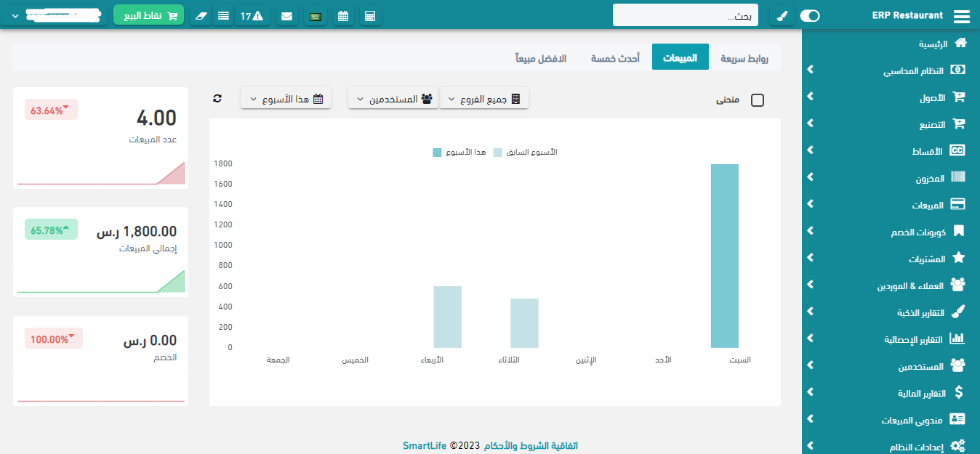This screenshot has height=454, width=980.
Task: Click the بحث search input field
Action: [x=685, y=15]
